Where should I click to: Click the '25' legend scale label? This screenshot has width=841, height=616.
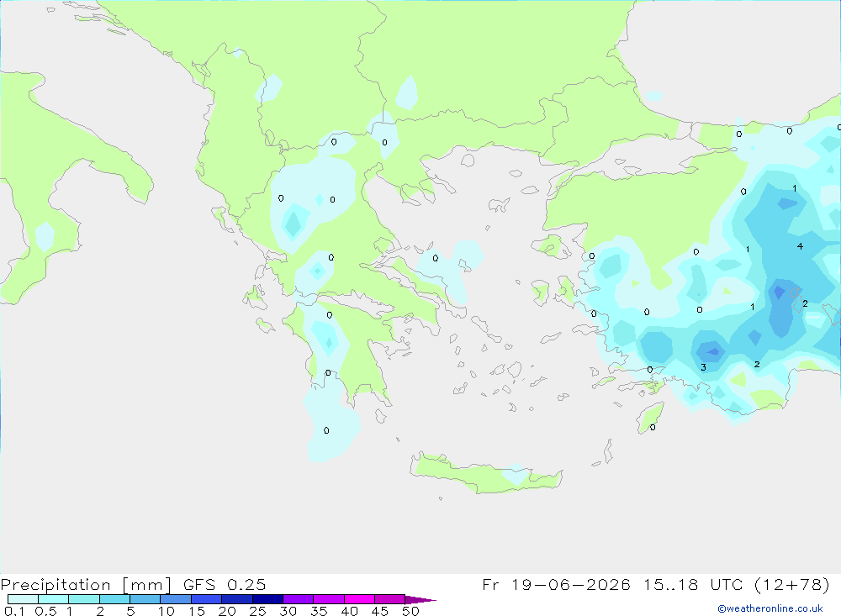tap(257, 611)
